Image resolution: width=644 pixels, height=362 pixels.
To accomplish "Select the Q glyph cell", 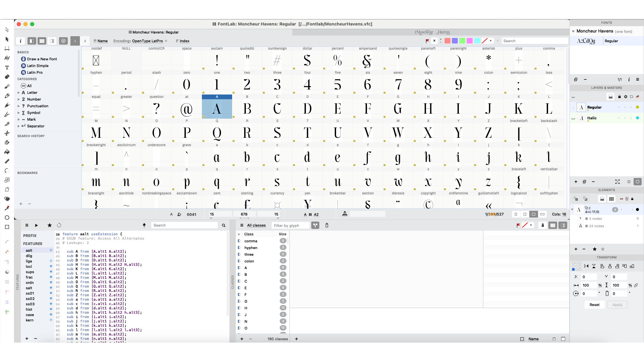I will (x=217, y=131).
